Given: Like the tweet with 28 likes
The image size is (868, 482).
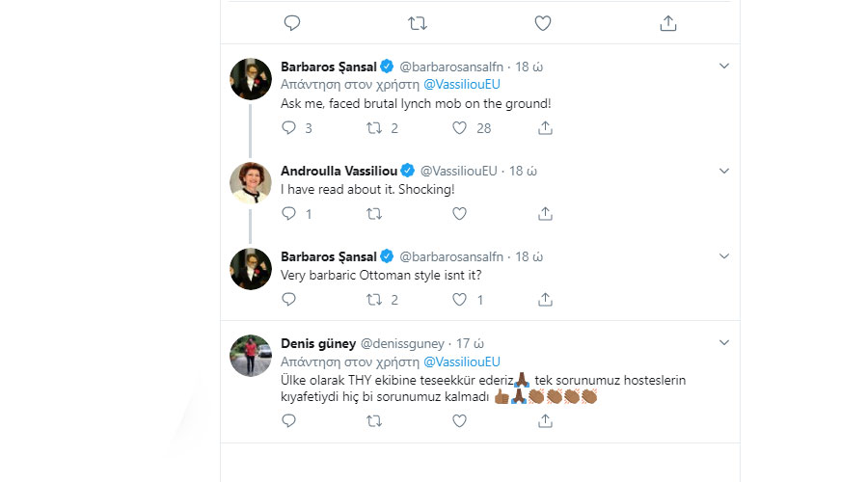Looking at the screenshot, I should point(459,128).
